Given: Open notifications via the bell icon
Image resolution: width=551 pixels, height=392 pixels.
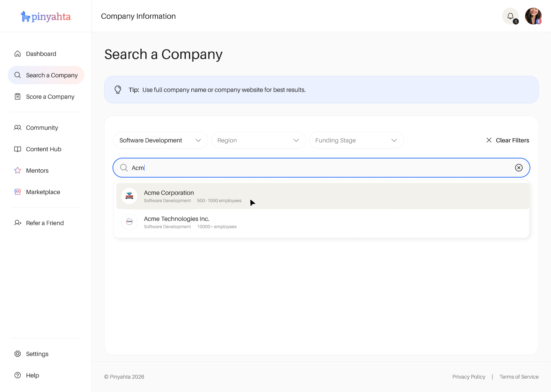Looking at the screenshot, I should pyautogui.click(x=510, y=16).
